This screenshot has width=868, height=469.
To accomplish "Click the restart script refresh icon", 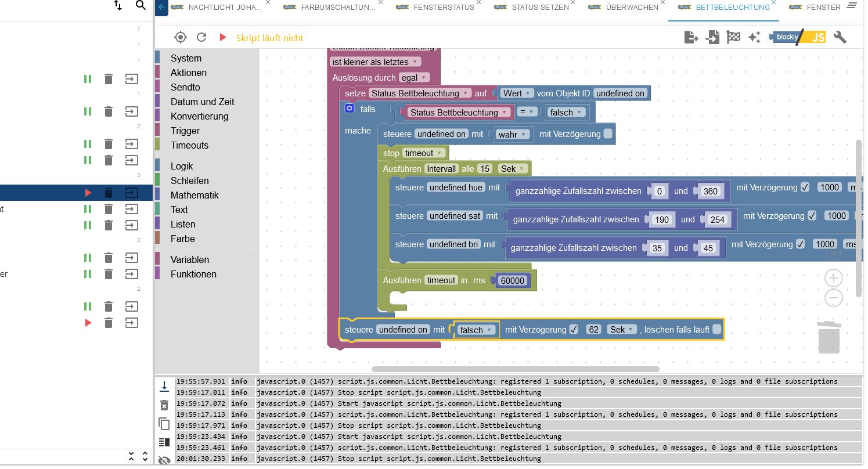I will [201, 38].
